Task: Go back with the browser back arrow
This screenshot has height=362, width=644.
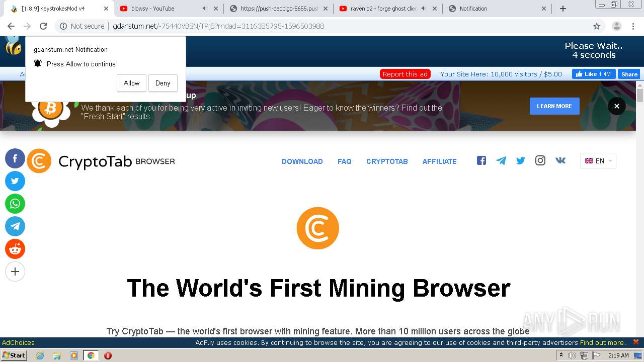Action: tap(11, 26)
